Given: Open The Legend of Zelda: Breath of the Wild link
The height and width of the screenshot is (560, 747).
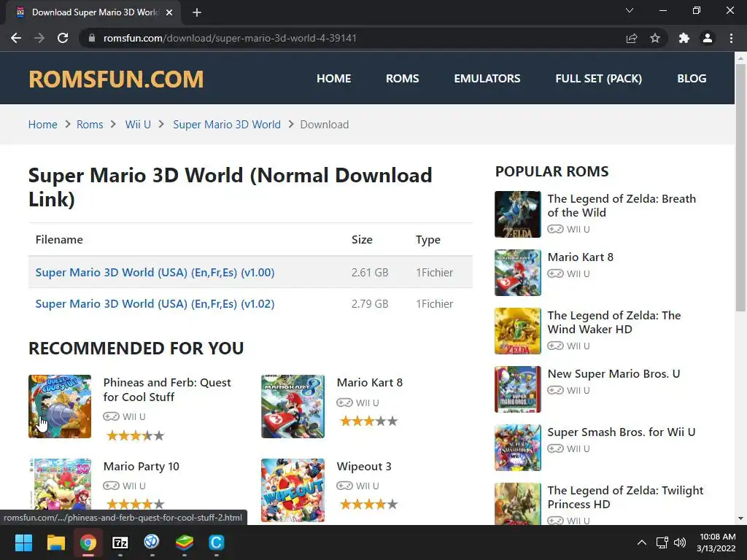Looking at the screenshot, I should 622,206.
